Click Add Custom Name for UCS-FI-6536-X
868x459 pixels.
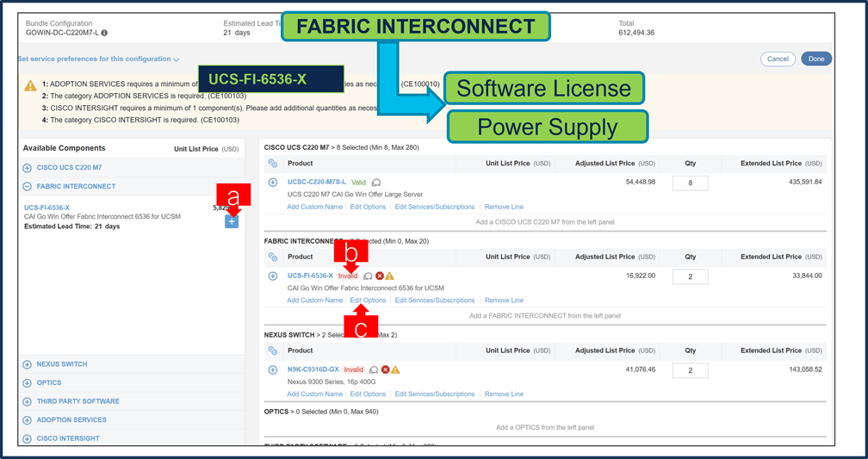pyautogui.click(x=314, y=301)
